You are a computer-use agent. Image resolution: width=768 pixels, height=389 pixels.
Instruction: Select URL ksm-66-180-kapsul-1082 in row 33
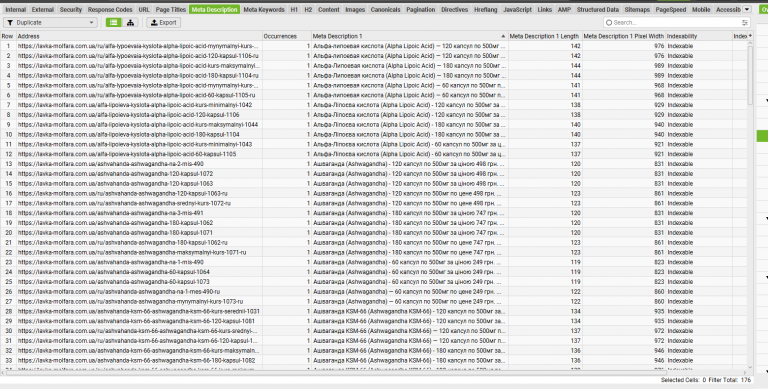tap(137, 360)
